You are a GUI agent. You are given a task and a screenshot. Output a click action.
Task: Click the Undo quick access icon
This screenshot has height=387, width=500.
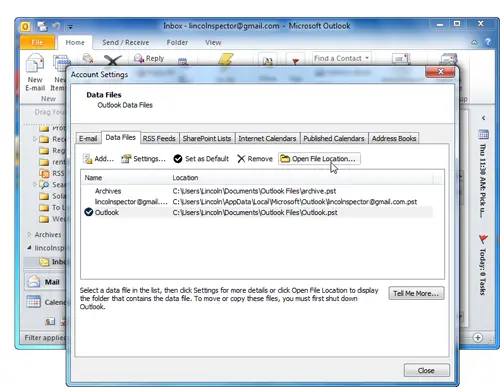56,26
